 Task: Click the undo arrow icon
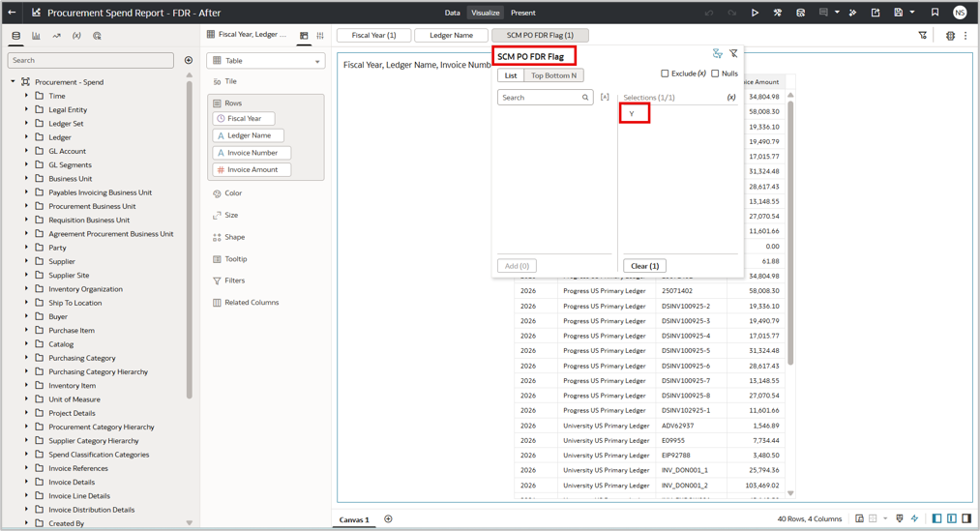pyautogui.click(x=709, y=13)
